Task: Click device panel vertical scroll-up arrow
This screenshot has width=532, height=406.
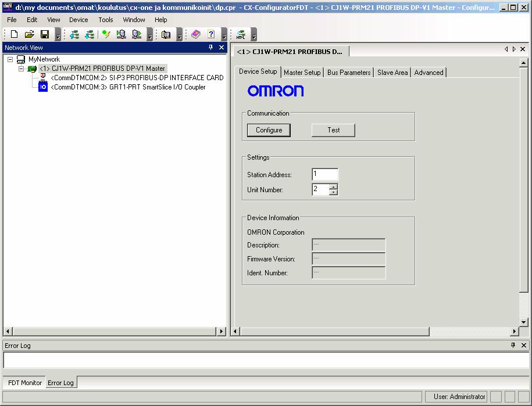Action: pos(523,63)
